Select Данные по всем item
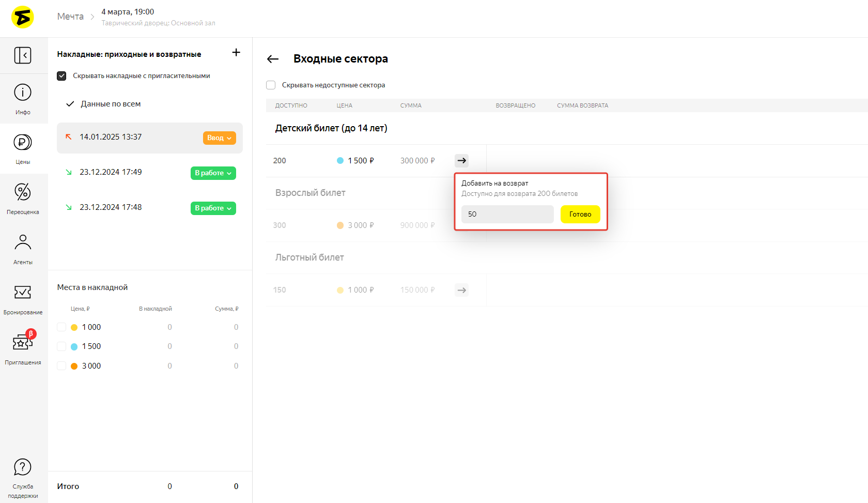This screenshot has width=868, height=503. pyautogui.click(x=111, y=104)
